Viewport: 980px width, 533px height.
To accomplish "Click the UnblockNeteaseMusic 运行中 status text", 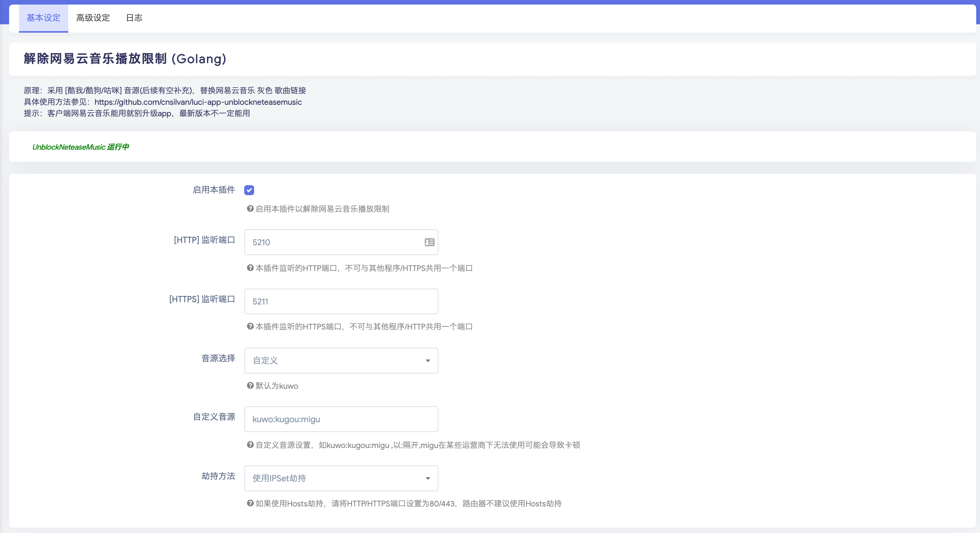I will [80, 147].
